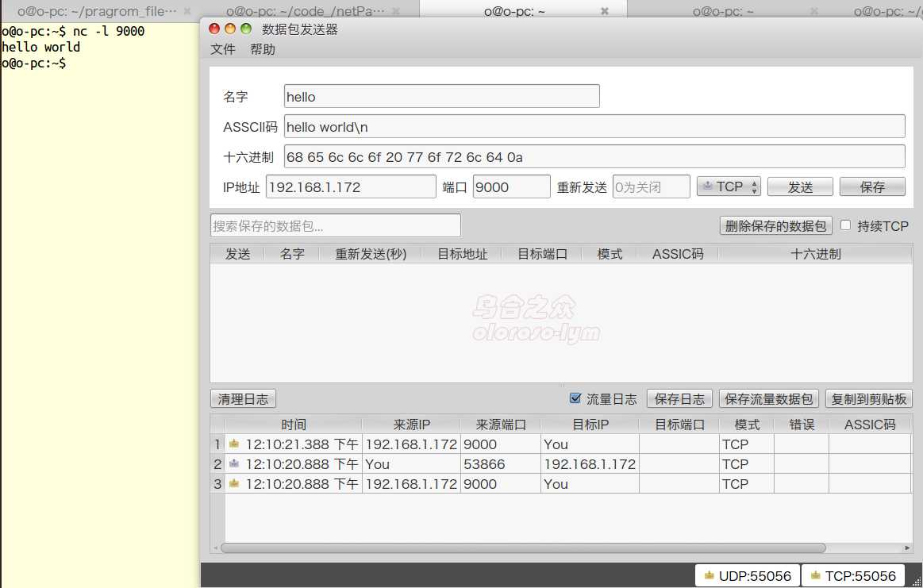Viewport: 923px width, 588px height.
Task: Uncheck the 流量日志 checkbox
Action: point(575,398)
